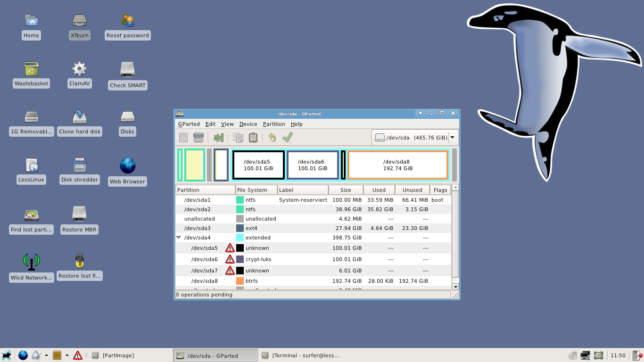
Task: Open the Device menu
Action: pos(248,124)
